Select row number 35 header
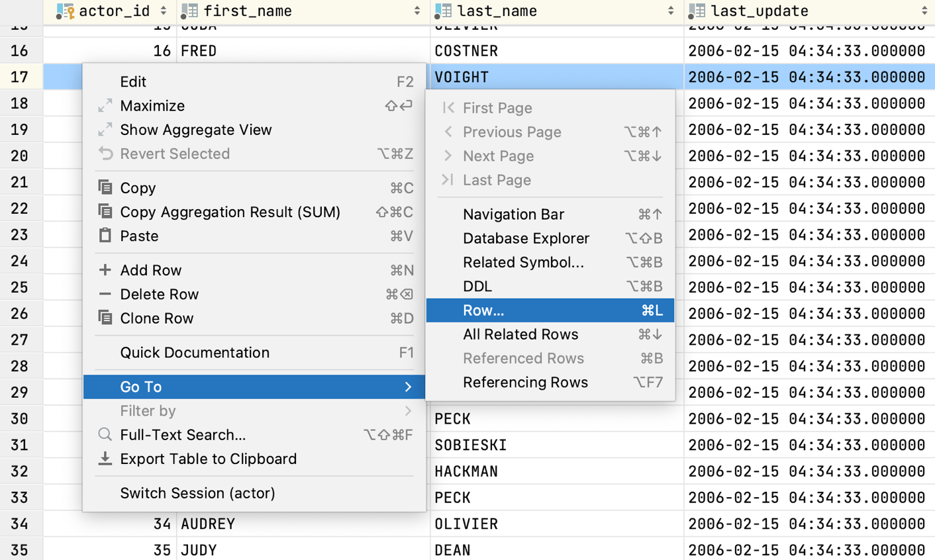The image size is (935, 560). click(21, 549)
